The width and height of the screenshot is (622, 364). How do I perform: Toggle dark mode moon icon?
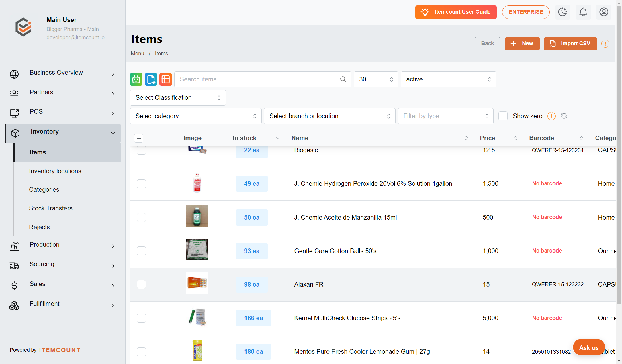tap(563, 12)
